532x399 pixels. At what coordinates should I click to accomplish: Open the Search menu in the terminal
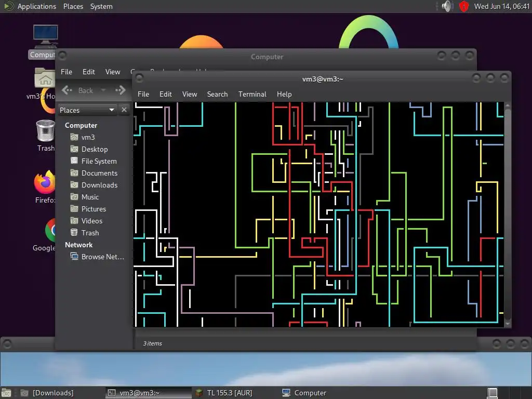[x=218, y=95]
